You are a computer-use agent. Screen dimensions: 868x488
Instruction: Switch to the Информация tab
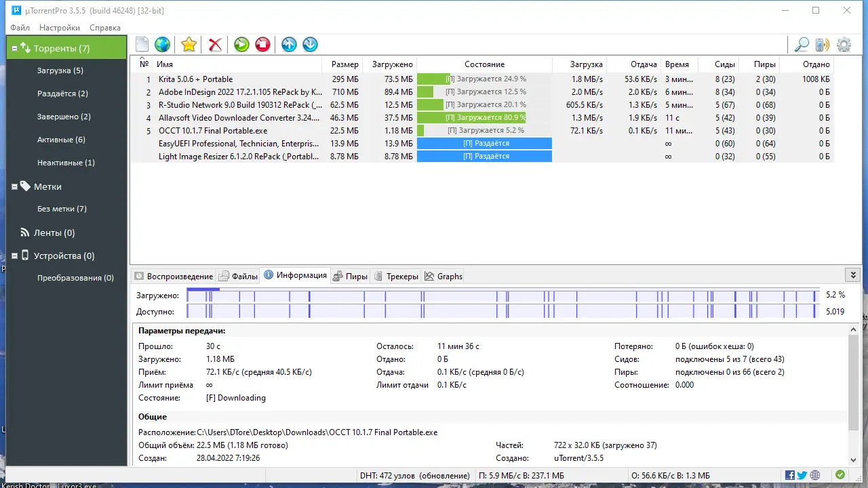pos(296,275)
